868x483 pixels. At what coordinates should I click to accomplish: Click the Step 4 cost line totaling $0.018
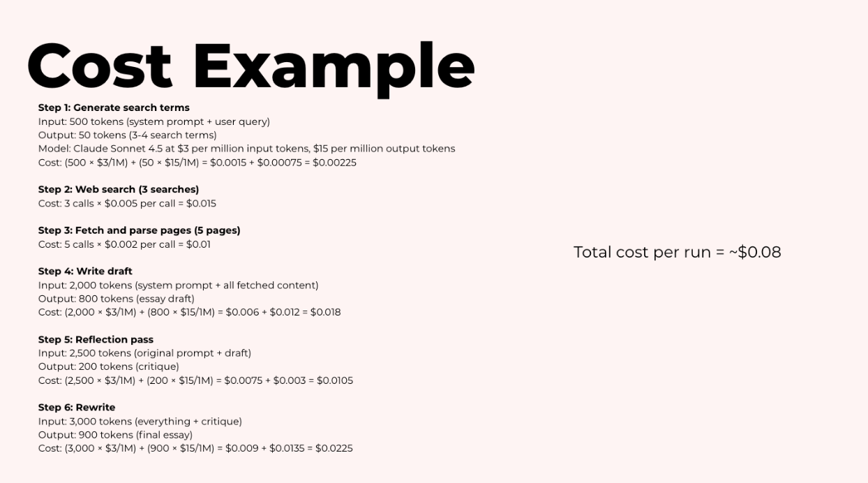pos(189,312)
